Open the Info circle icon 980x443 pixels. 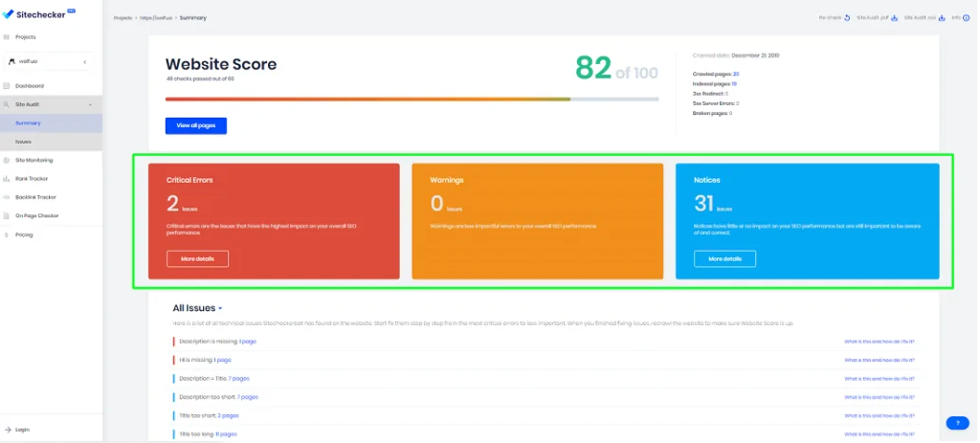967,17
